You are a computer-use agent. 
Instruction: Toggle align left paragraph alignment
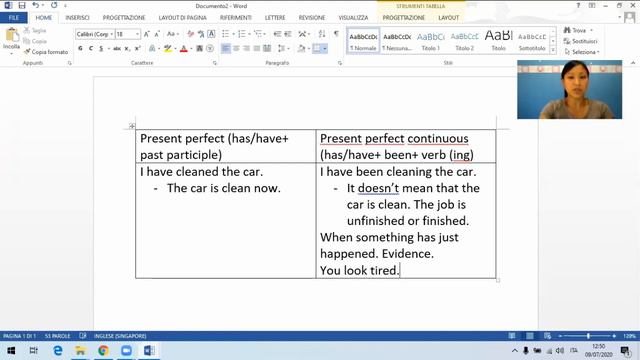[x=226, y=49]
